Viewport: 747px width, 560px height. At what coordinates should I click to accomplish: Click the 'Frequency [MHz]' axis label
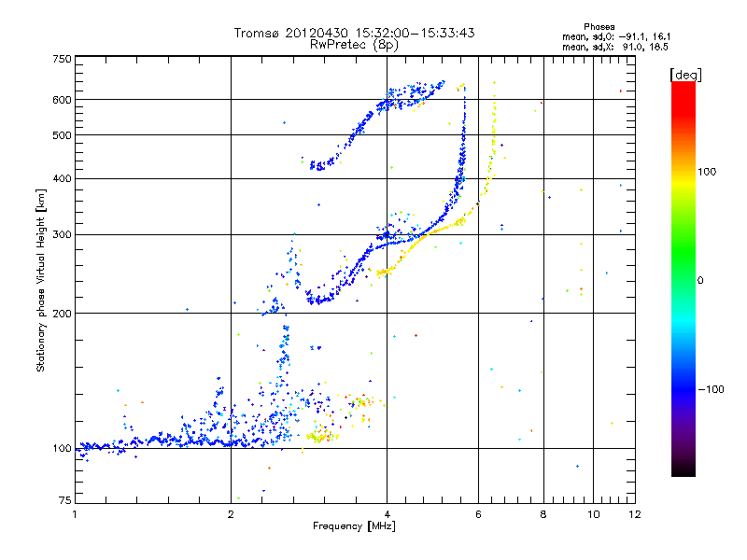(354, 526)
